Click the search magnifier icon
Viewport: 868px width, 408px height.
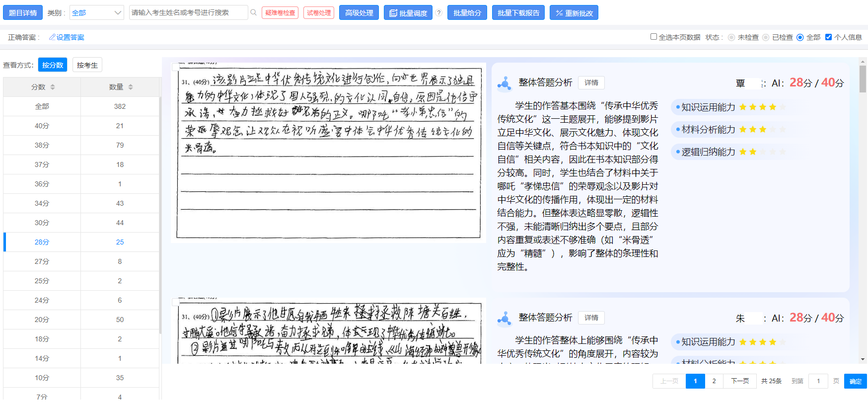[254, 12]
